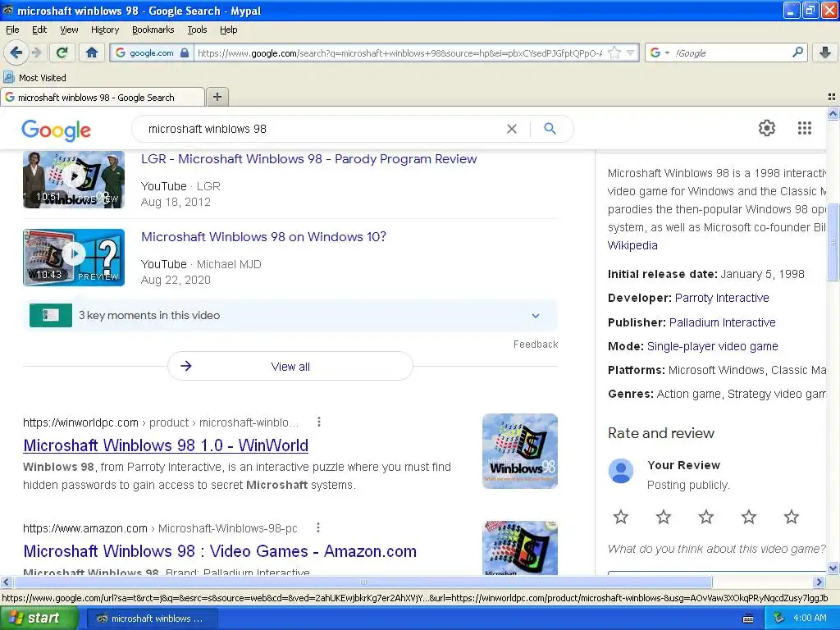
Task: Open the amazon.com result options menu
Action: pyautogui.click(x=318, y=527)
